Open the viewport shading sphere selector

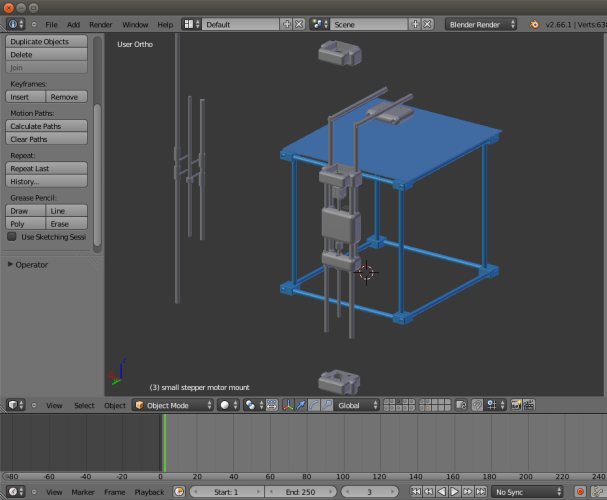click(x=228, y=405)
